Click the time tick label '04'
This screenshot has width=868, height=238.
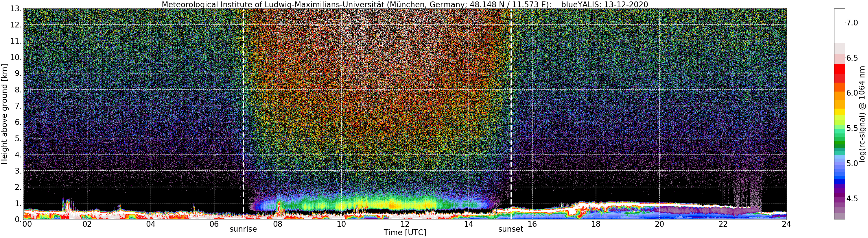click(151, 224)
